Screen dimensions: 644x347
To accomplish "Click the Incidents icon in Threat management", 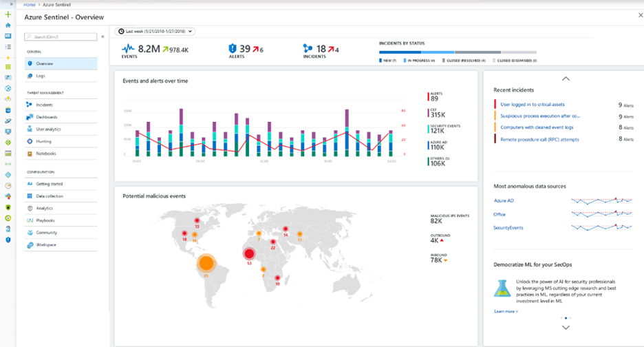I will [x=29, y=105].
